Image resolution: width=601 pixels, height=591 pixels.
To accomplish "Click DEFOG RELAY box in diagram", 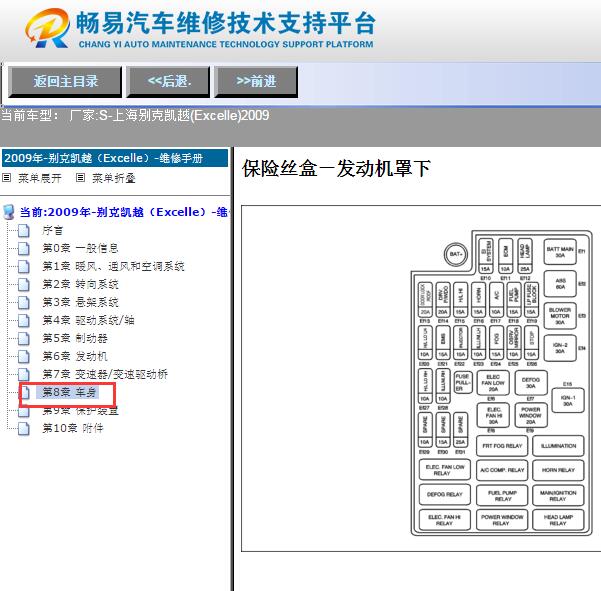I will click(445, 494).
